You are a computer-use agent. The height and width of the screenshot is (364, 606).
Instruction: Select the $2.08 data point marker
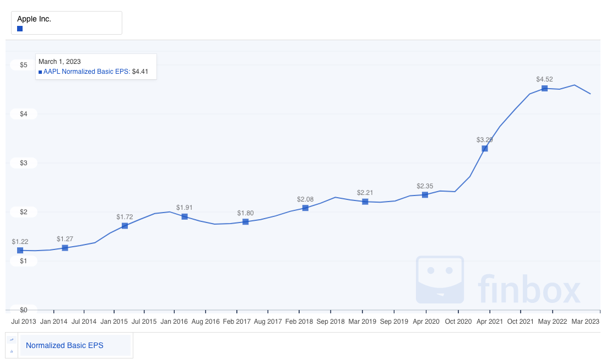(305, 208)
